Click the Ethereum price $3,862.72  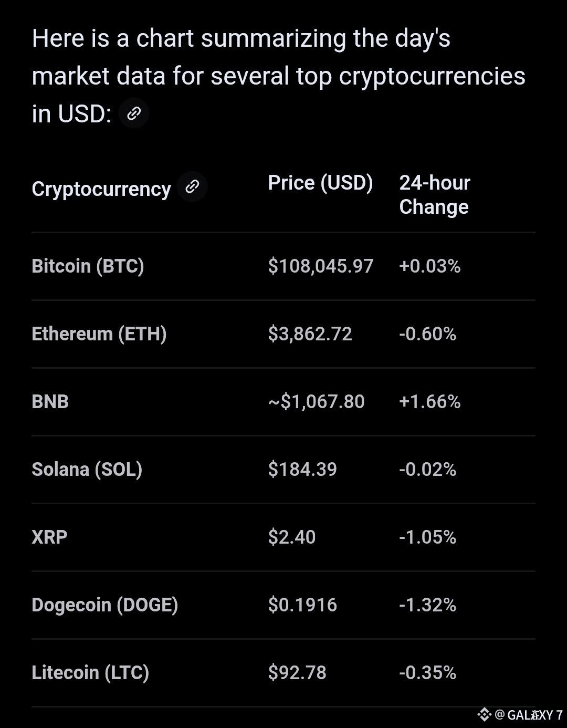pyautogui.click(x=310, y=334)
